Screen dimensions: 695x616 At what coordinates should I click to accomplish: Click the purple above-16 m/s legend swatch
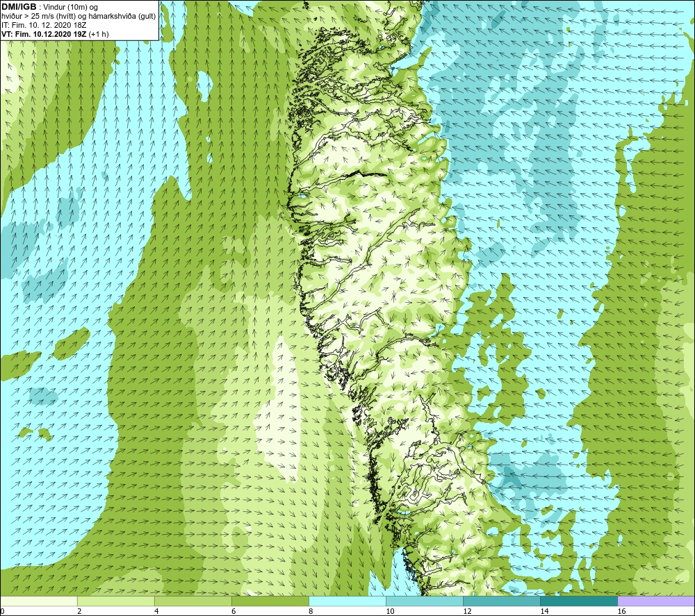pos(656,601)
